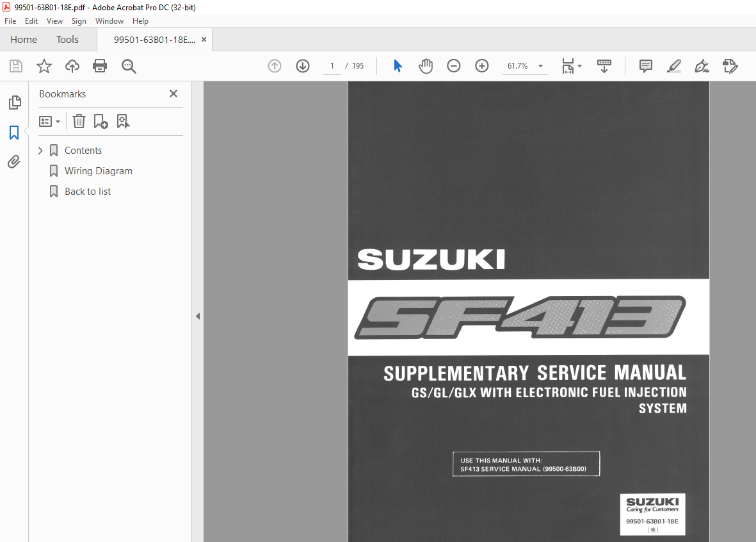This screenshot has width=756, height=542.
Task: Jump to Back to list bookmark
Action: (88, 192)
